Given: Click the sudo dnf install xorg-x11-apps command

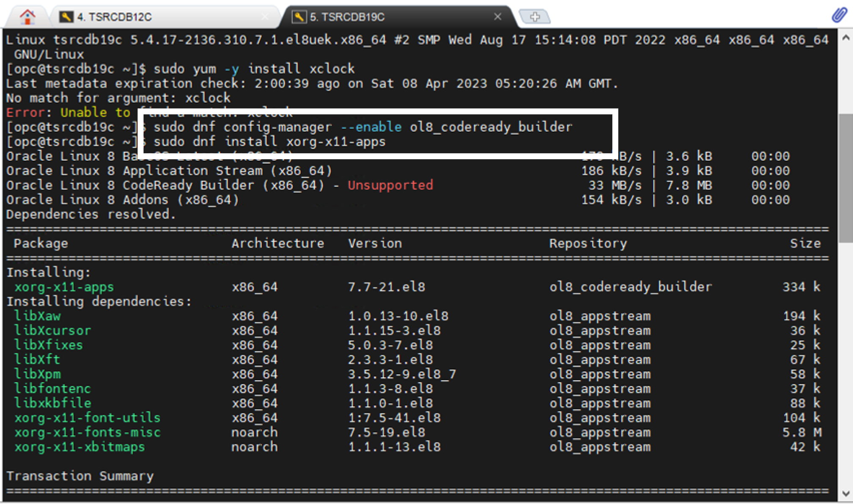Looking at the screenshot, I should point(270,141).
